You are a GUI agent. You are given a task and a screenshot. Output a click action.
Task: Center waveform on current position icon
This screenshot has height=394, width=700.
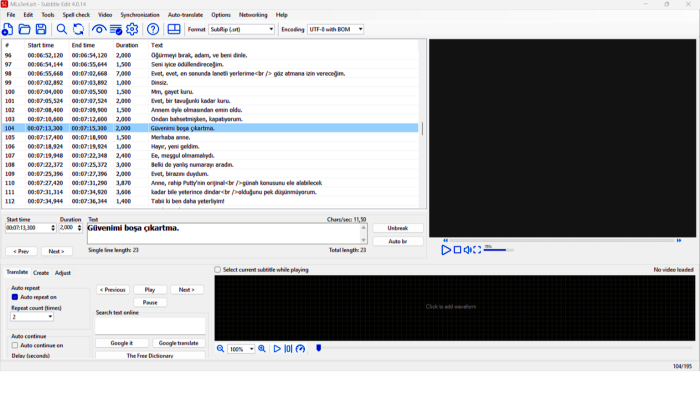coord(288,349)
